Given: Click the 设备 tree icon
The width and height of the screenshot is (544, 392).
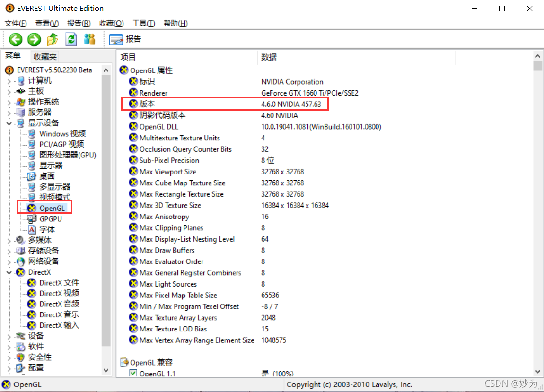Looking at the screenshot, I should click(x=20, y=336).
